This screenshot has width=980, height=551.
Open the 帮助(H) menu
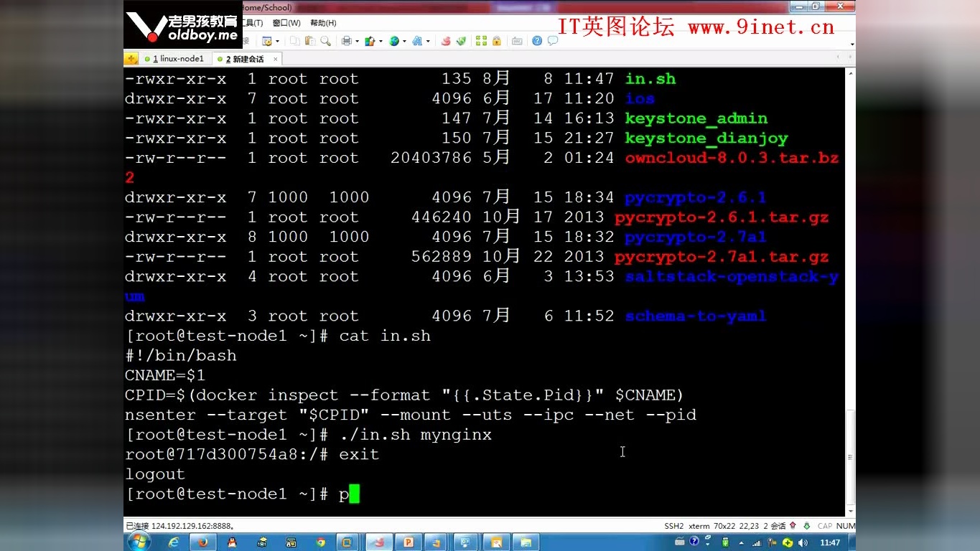tap(323, 23)
